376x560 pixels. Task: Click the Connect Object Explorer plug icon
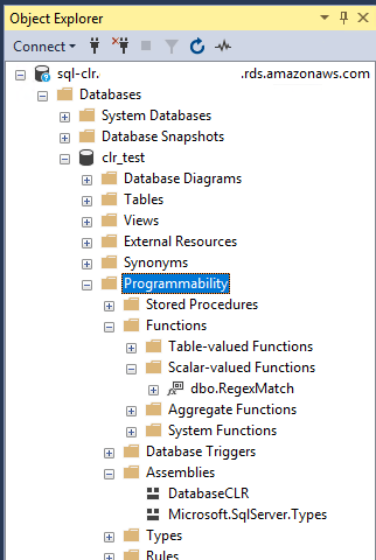[x=95, y=46]
